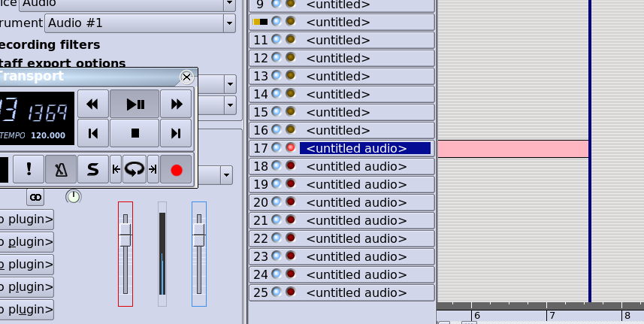Toggle the metronome button in Transport
The height and width of the screenshot is (324, 644).
[59, 170]
